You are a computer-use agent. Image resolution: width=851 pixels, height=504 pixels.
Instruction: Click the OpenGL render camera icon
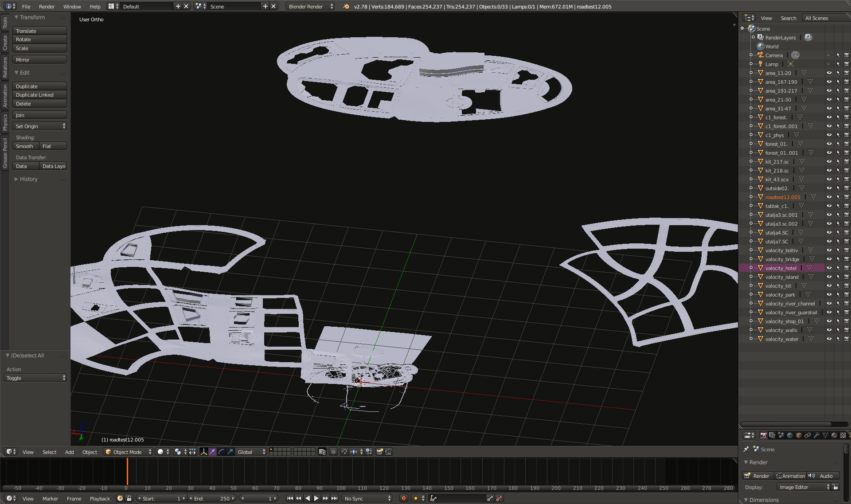click(379, 452)
